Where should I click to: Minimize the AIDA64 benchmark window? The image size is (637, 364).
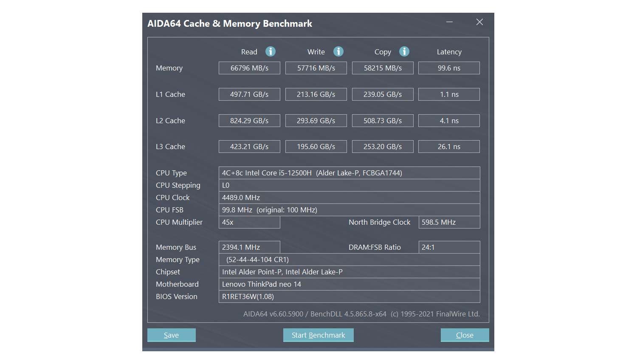[449, 22]
